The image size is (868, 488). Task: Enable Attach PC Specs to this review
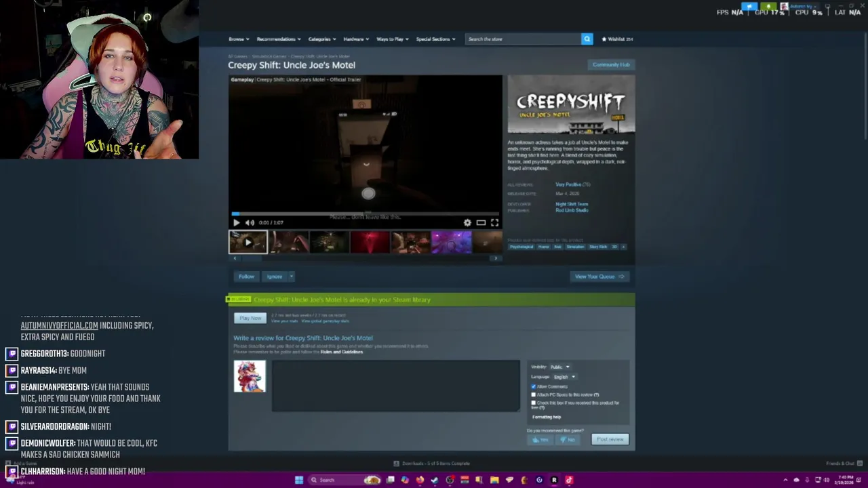534,394
